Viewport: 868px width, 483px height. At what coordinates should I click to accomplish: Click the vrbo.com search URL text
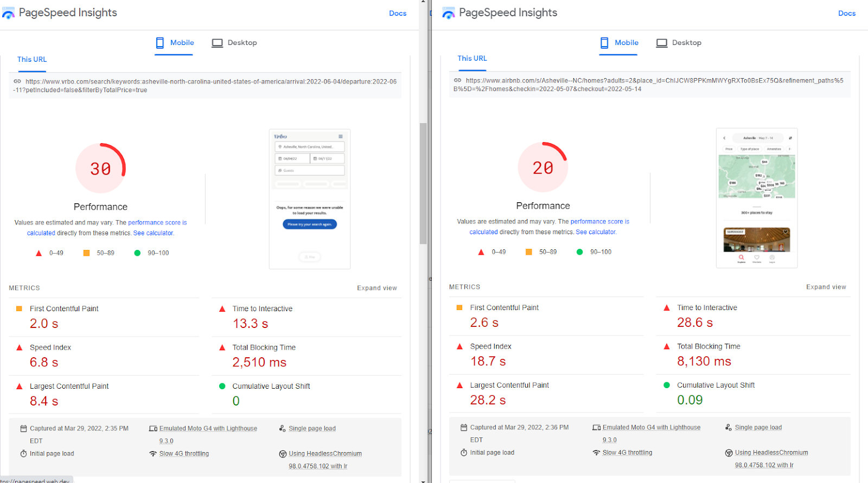click(205, 86)
